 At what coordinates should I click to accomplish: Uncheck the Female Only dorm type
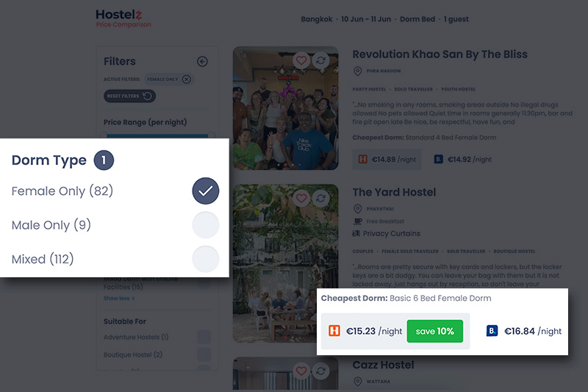coord(206,191)
